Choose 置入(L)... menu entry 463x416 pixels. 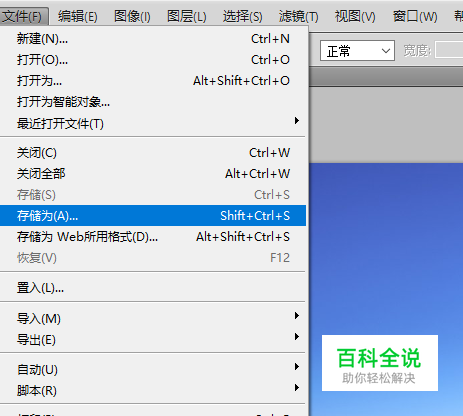153,288
